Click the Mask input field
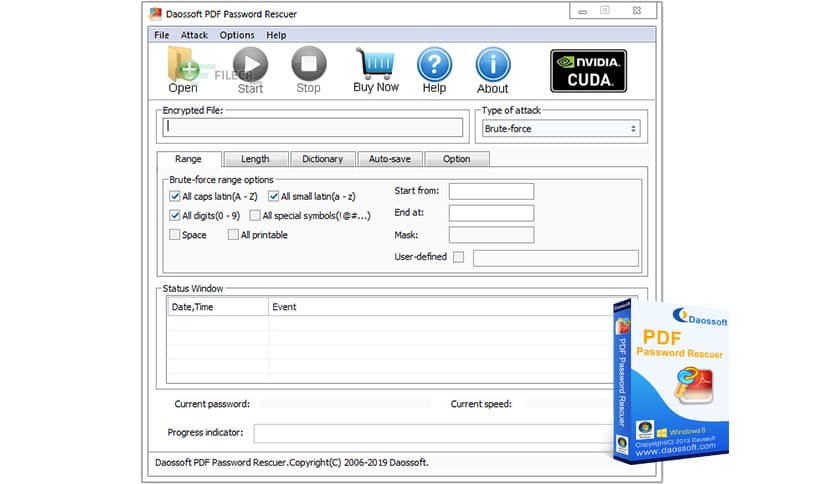This screenshot has height=484, width=836. click(x=491, y=235)
